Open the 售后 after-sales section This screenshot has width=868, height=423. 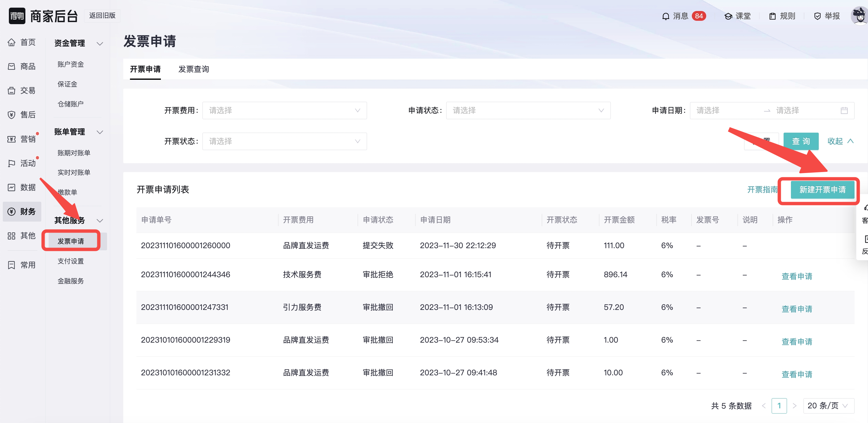[x=22, y=115]
